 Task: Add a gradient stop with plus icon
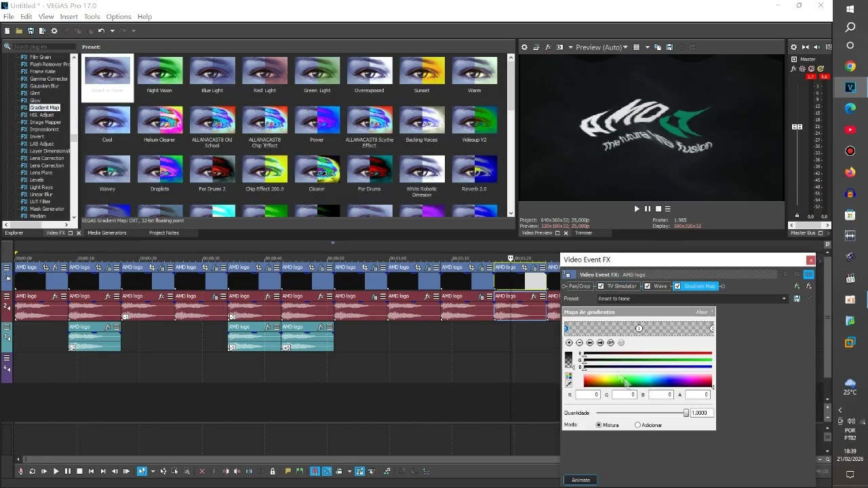point(569,342)
